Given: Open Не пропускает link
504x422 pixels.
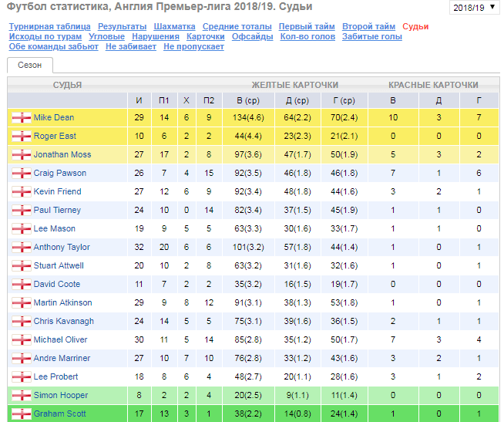Looking at the screenshot, I should tap(193, 46).
